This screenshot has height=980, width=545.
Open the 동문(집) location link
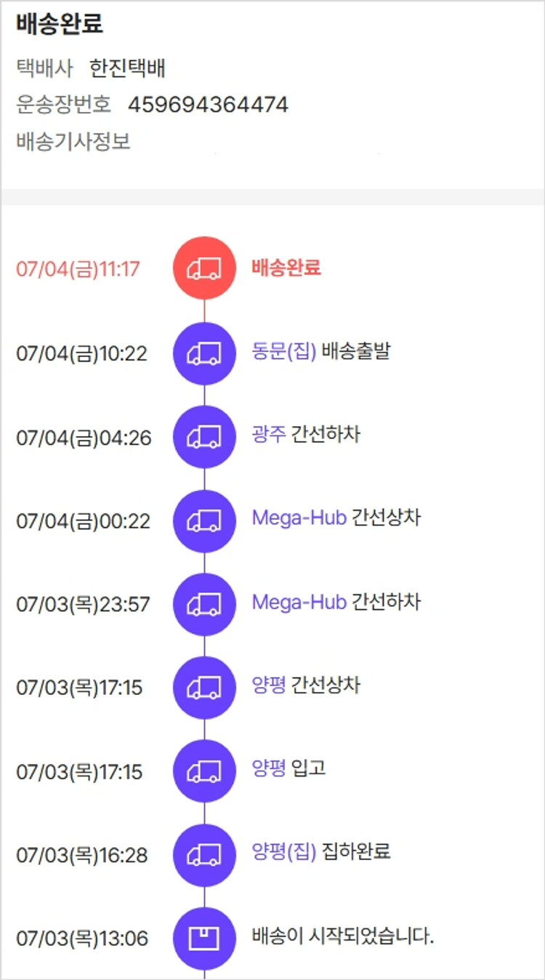[283, 352]
